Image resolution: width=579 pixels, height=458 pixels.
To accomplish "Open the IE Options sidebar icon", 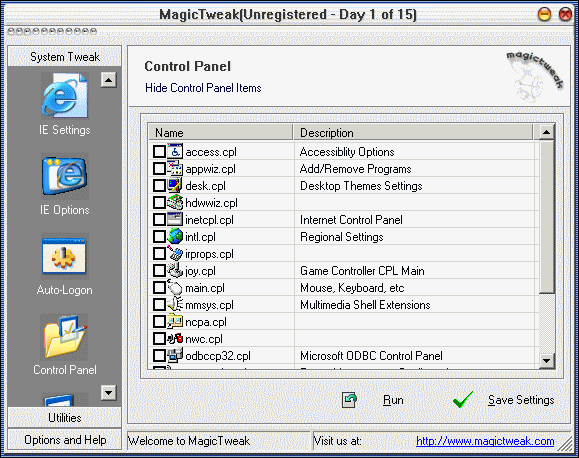I will [65, 176].
